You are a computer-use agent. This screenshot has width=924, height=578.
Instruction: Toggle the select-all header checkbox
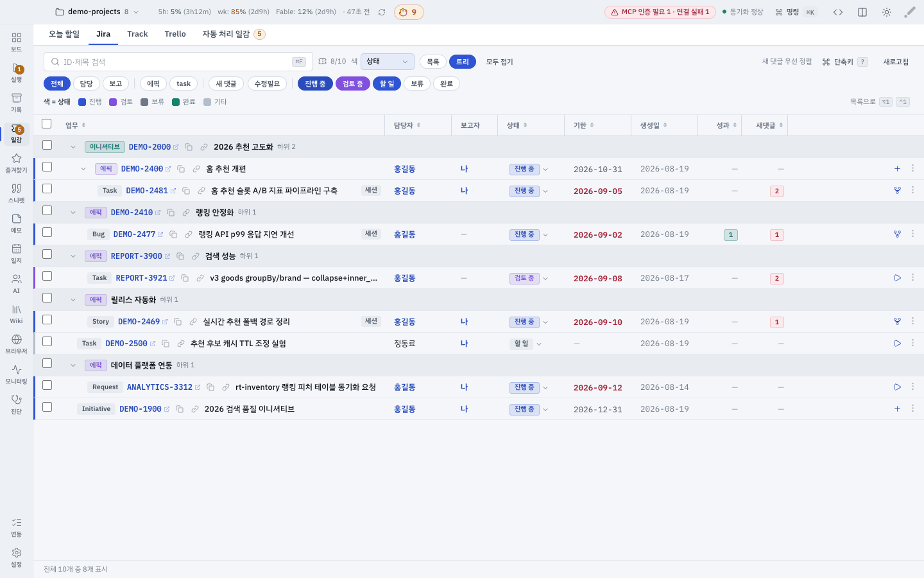coord(47,123)
